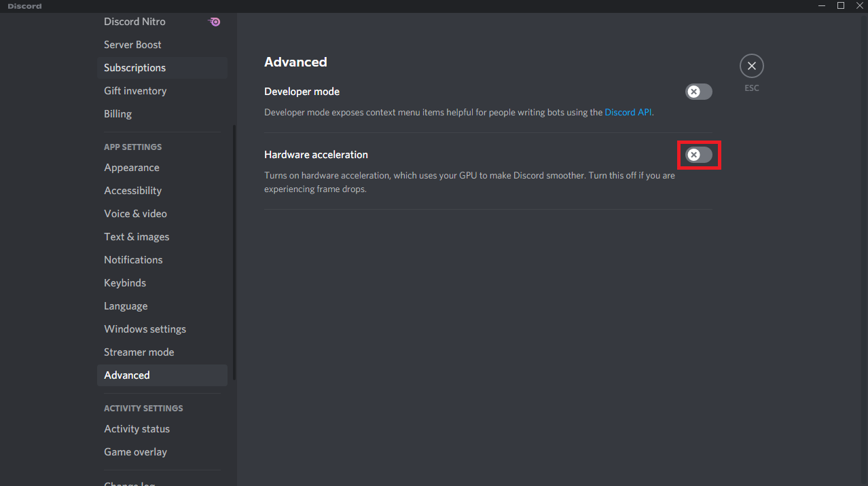868x486 pixels.
Task: Open Appearance settings
Action: [x=132, y=168]
